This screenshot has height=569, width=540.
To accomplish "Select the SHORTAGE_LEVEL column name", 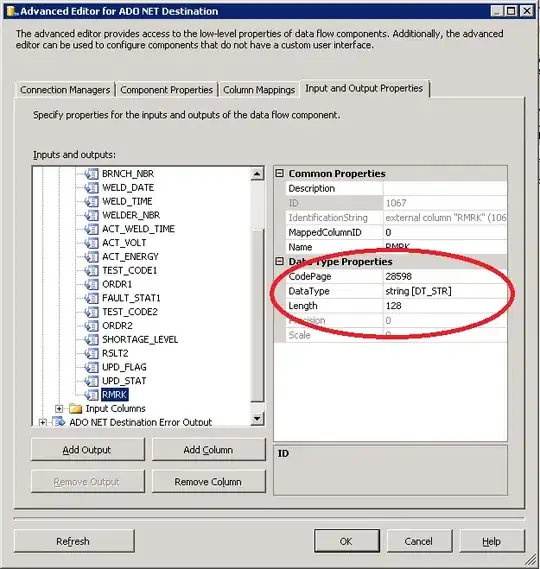I will pos(140,339).
